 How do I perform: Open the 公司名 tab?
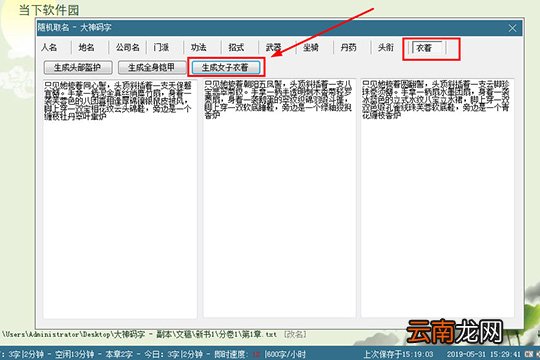click(x=127, y=47)
